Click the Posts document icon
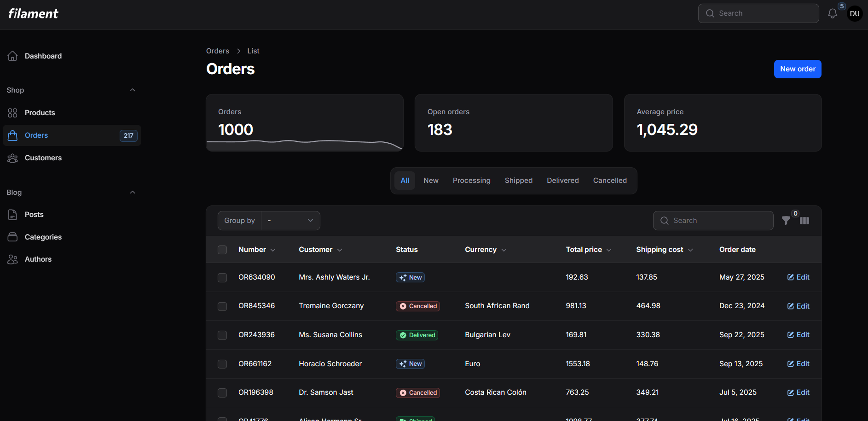Screen dimensions: 868x421 click(x=12, y=215)
